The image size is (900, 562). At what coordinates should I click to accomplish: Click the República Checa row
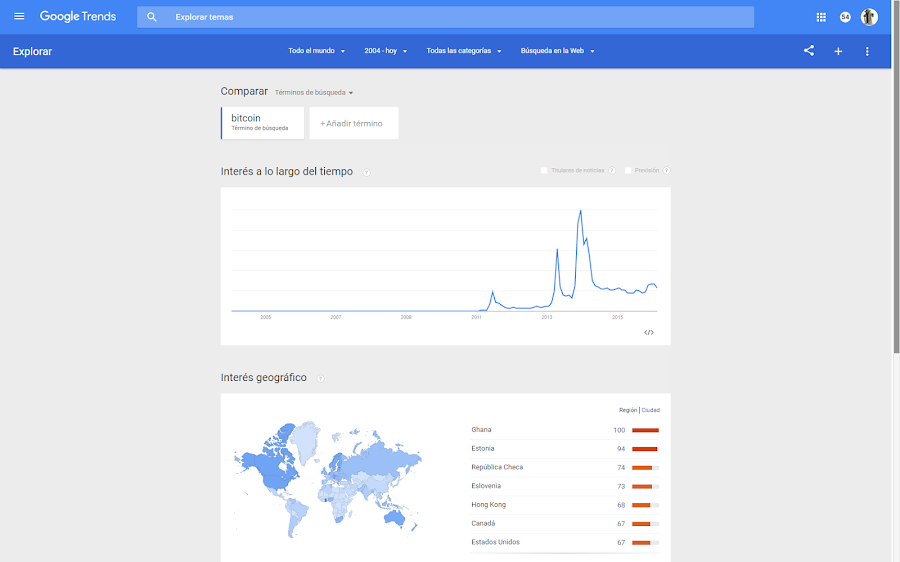point(565,467)
